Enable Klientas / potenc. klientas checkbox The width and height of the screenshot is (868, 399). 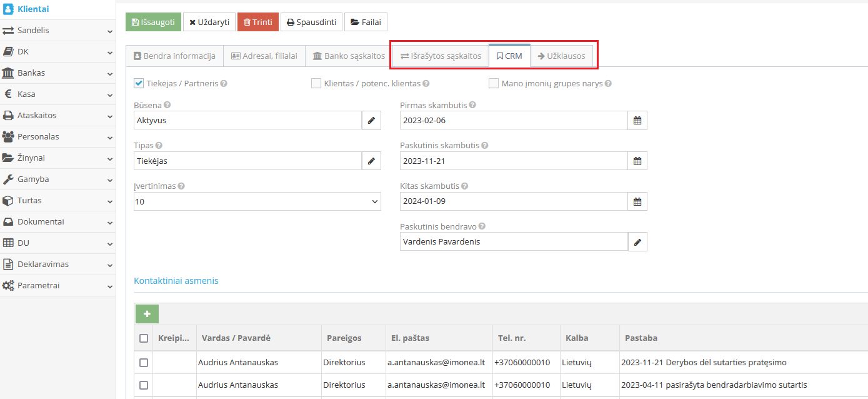click(316, 83)
